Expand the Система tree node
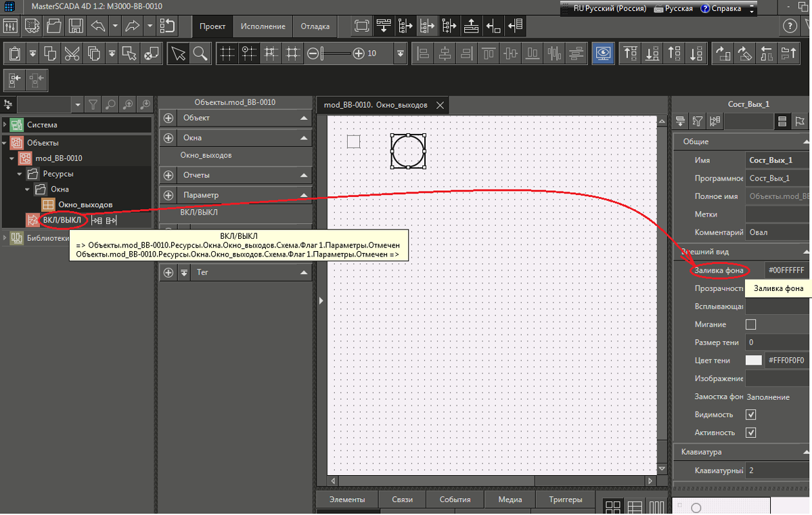812x515 pixels. [6, 125]
